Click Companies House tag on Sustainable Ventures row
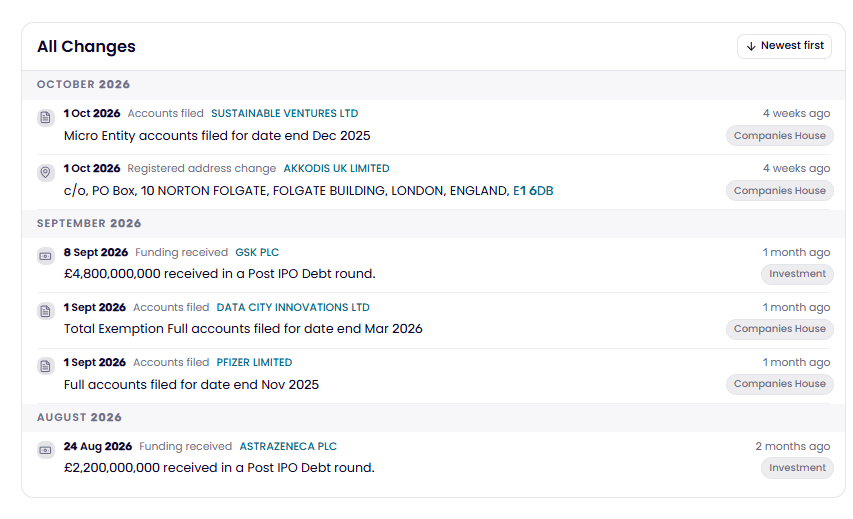 pos(780,135)
